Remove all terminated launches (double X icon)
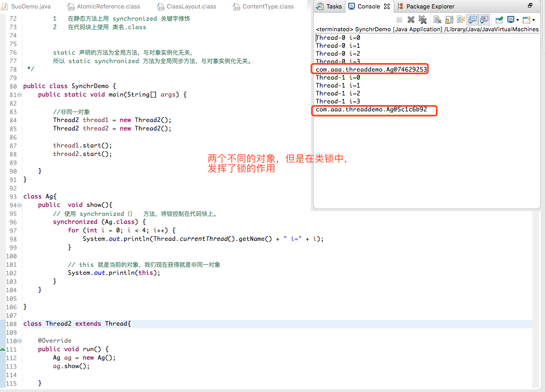 422,20
